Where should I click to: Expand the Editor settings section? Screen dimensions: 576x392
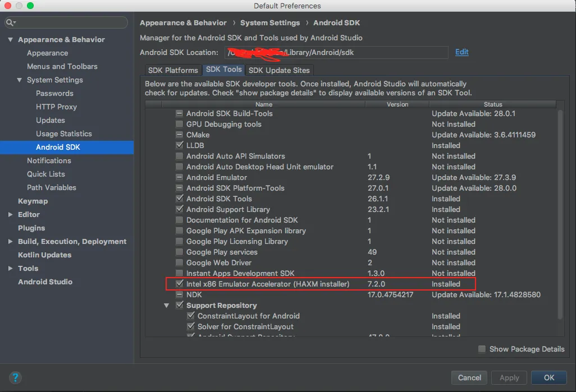click(10, 214)
